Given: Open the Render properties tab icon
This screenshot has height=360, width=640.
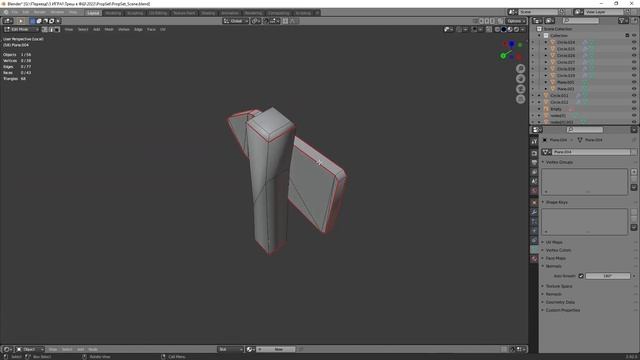Looking at the screenshot, I should point(534,153).
